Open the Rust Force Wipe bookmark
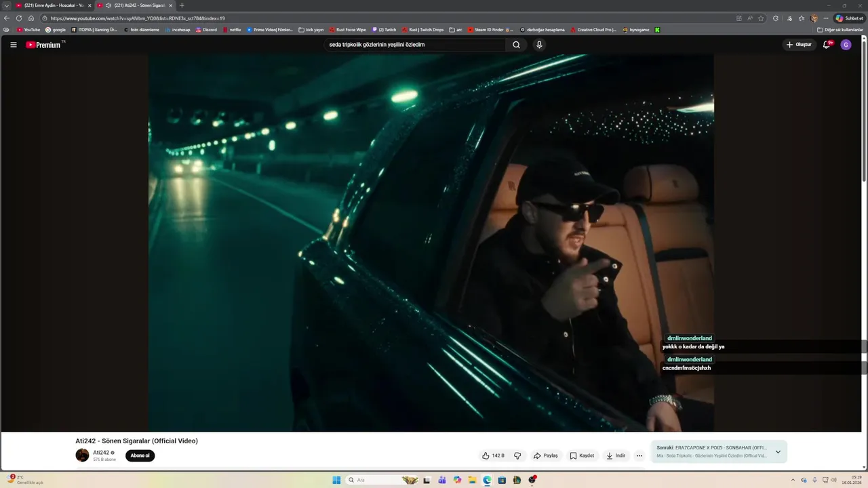 tap(347, 30)
